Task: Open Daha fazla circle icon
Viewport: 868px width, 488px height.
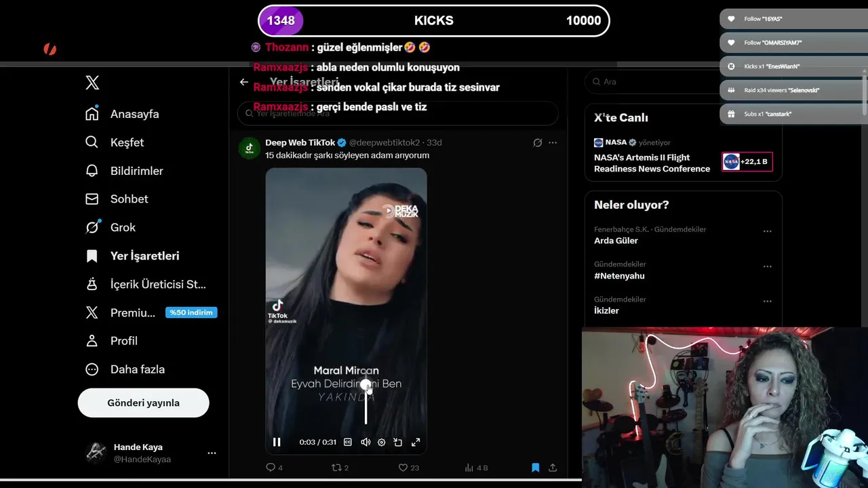Action: point(92,369)
